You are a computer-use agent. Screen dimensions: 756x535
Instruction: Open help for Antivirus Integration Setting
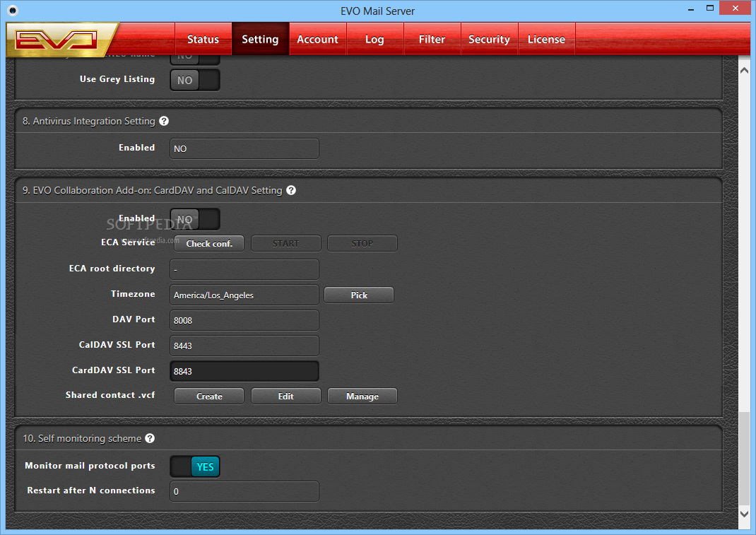point(164,121)
